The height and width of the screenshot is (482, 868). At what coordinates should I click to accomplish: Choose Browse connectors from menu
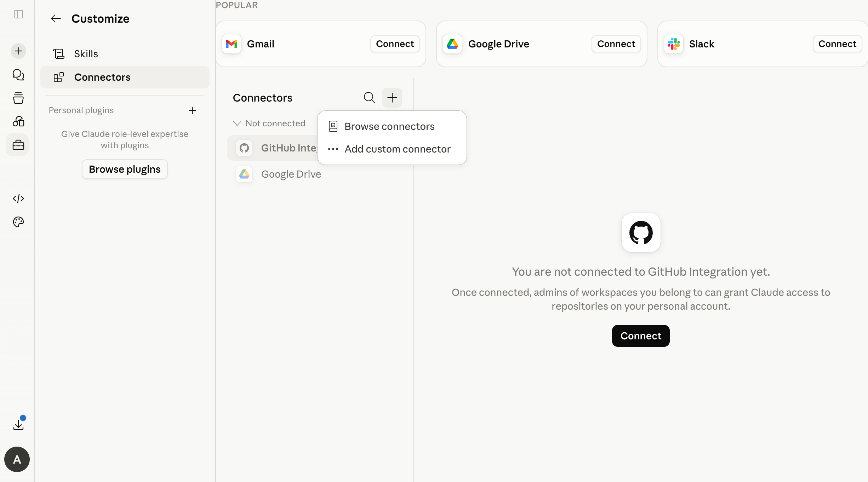392,126
